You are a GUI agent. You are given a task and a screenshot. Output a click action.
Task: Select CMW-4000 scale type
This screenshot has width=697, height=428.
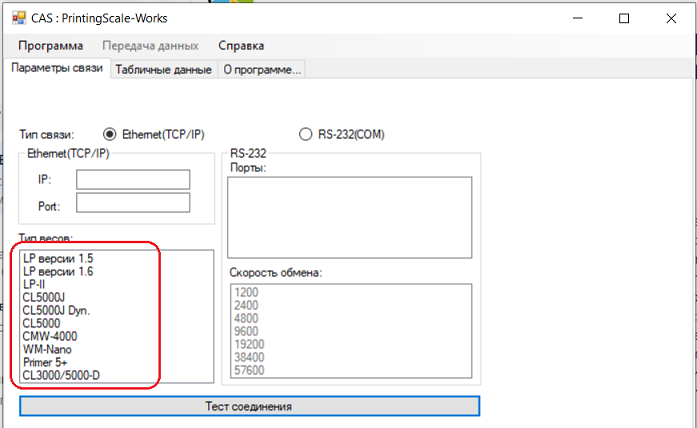[49, 336]
